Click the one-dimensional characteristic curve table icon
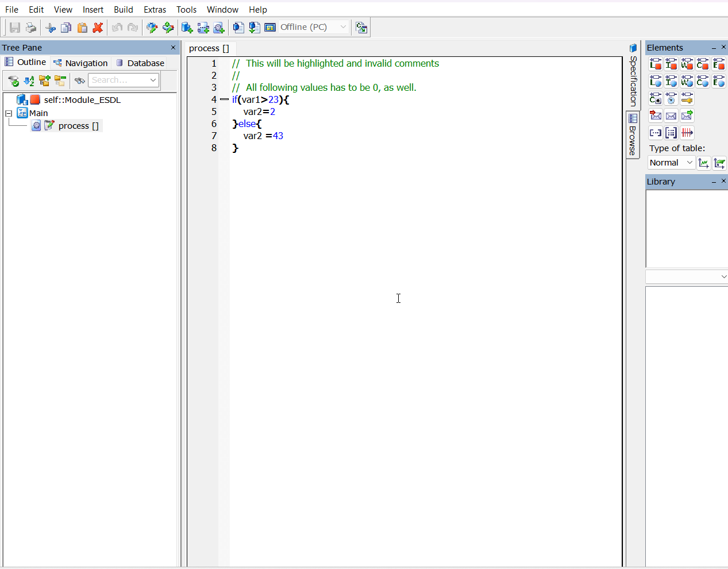728x569 pixels. click(x=703, y=163)
